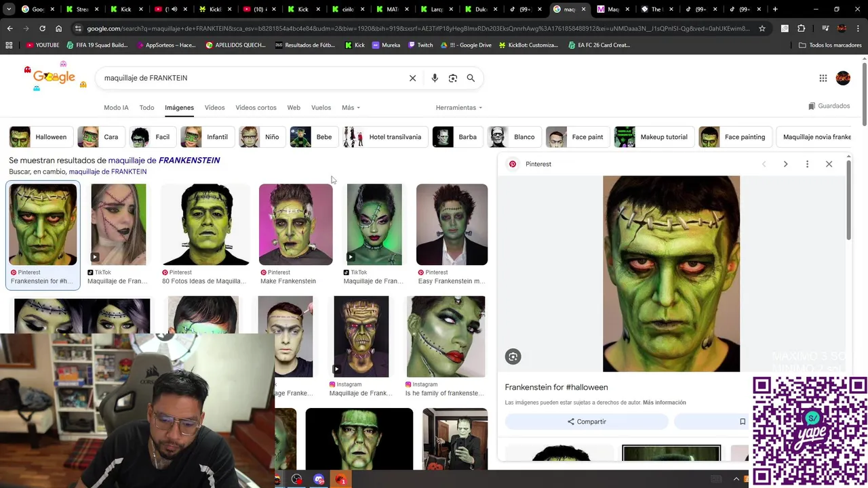Open Easy Frankenstein makeup result thumbnail
This screenshot has width=868, height=488.
pyautogui.click(x=452, y=224)
